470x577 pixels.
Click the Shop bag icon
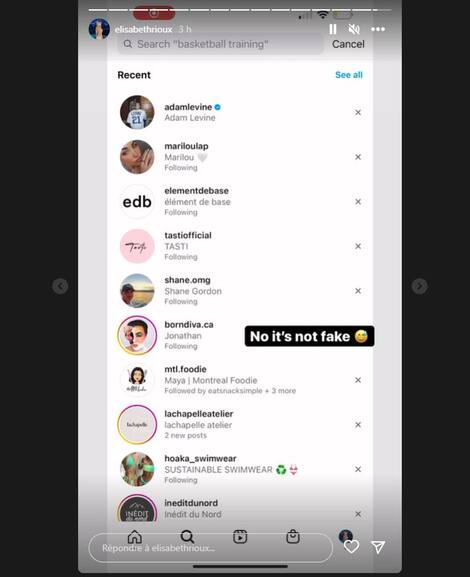tap(293, 537)
